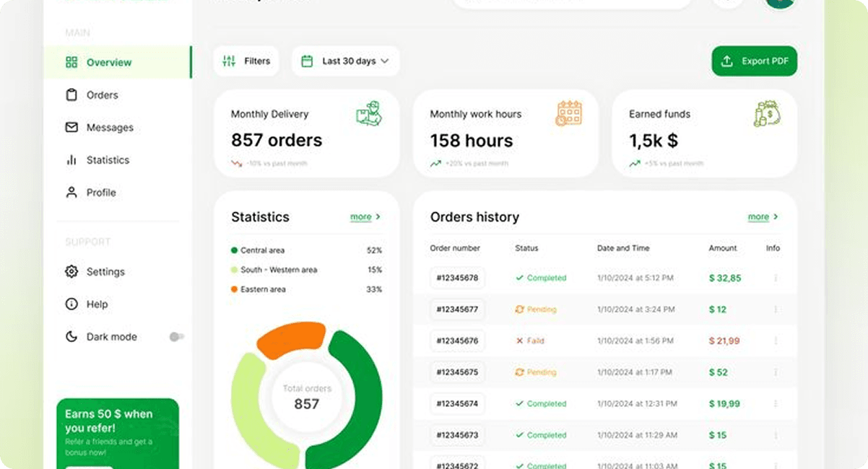
Task: Click the Monthly work hours calendar icon
Action: tap(569, 113)
